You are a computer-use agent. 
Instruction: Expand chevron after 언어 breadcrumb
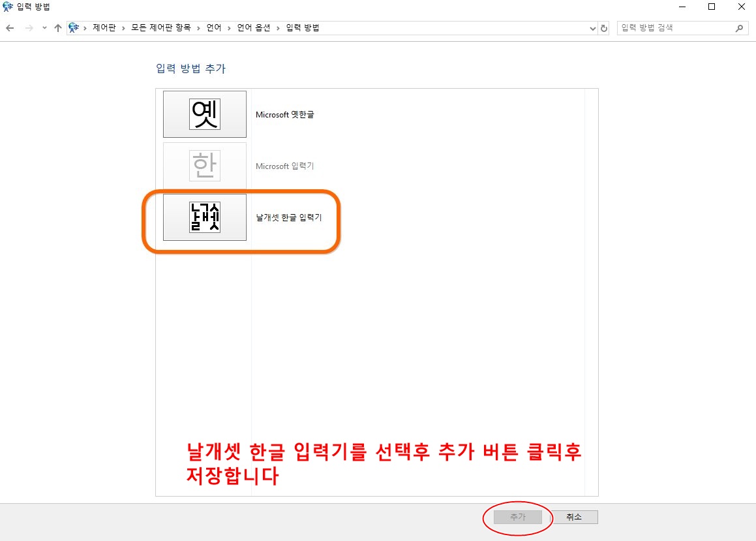pos(229,28)
